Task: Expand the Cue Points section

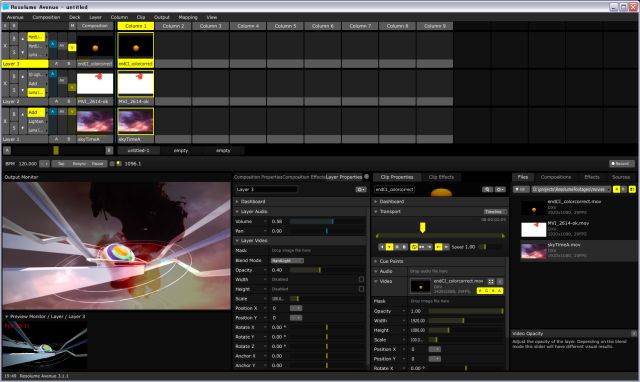Action: 376,261
